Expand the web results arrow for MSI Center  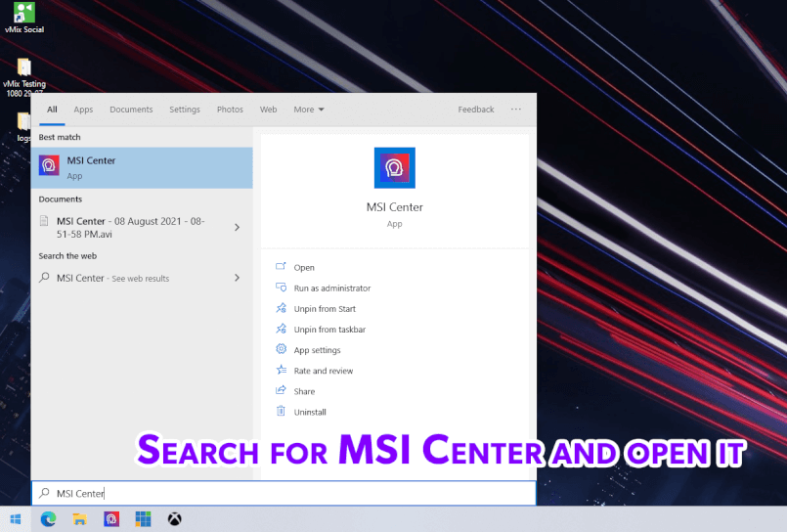click(237, 278)
